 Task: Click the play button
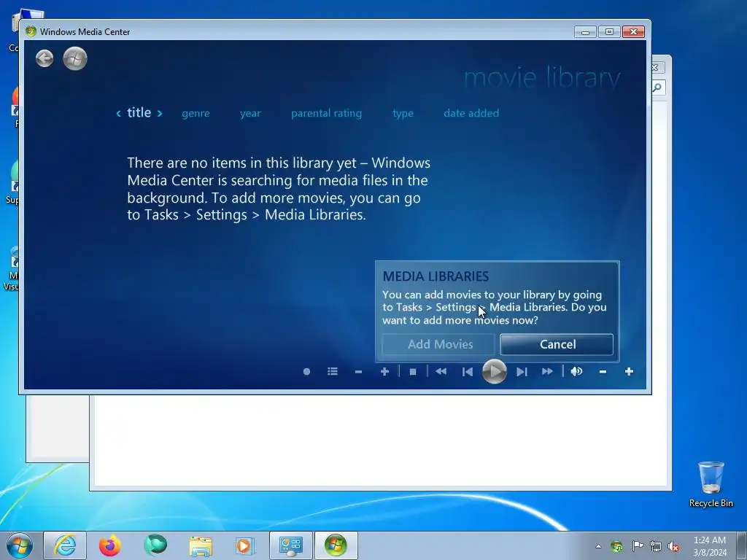click(x=494, y=371)
